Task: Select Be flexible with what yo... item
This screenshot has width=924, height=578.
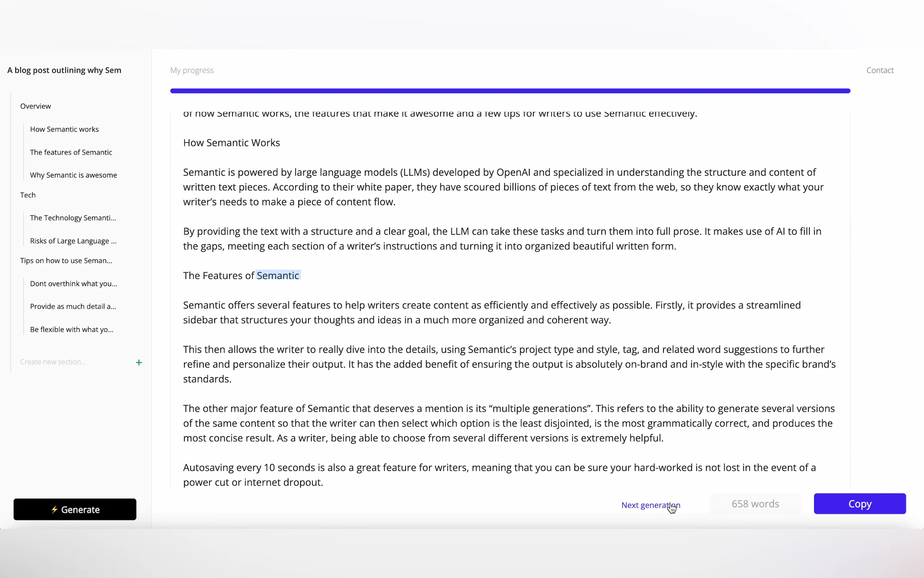Action: coord(72,329)
